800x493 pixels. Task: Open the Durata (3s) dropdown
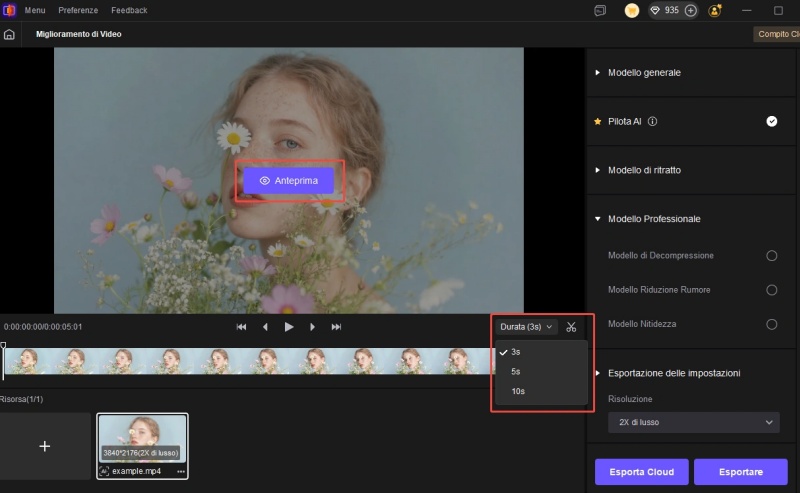tap(526, 327)
